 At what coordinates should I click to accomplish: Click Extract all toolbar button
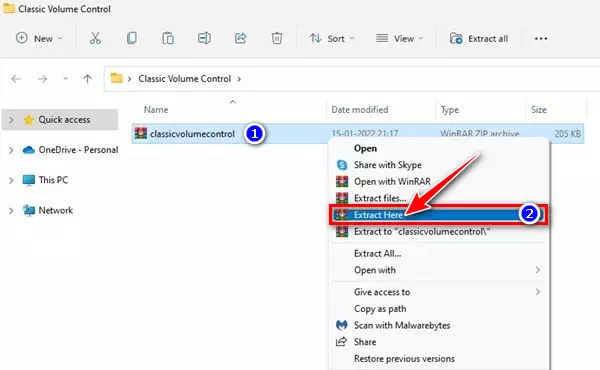point(479,38)
